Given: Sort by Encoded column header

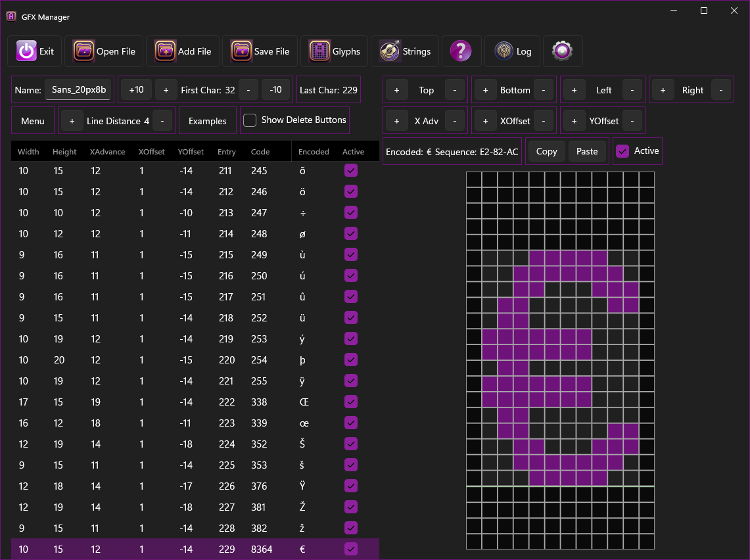Looking at the screenshot, I should pos(314,152).
